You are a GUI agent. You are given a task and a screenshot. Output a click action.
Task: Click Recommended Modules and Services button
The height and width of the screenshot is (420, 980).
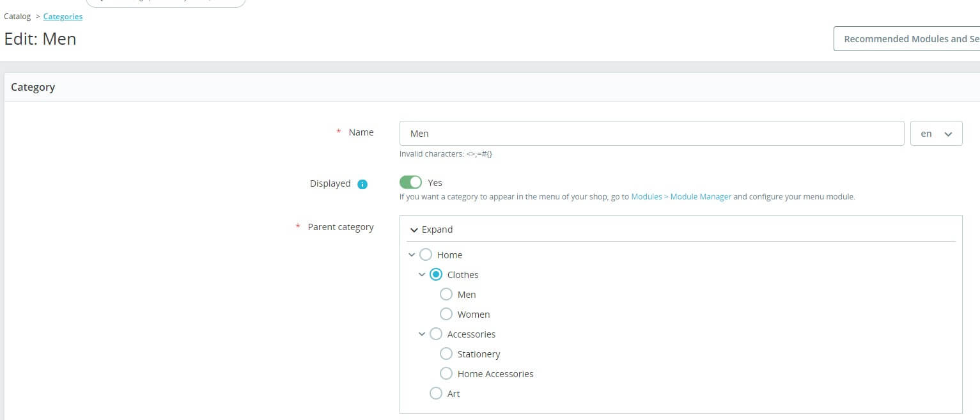click(906, 39)
